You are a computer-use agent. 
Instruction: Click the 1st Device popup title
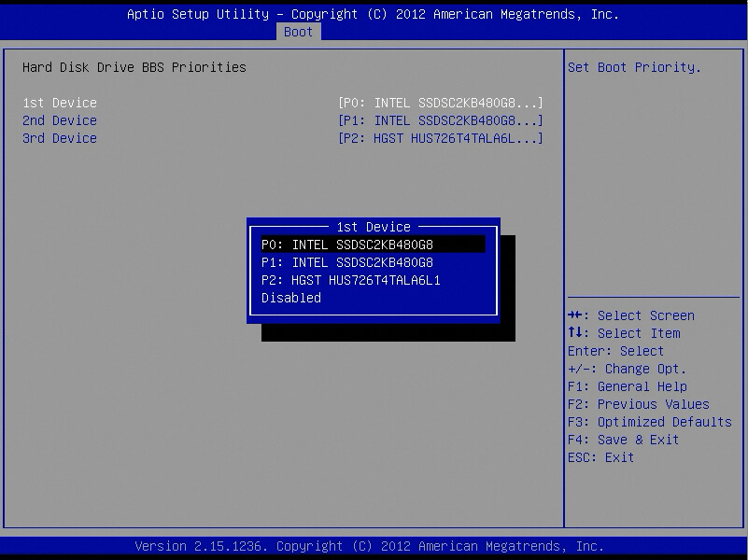pyautogui.click(x=374, y=227)
